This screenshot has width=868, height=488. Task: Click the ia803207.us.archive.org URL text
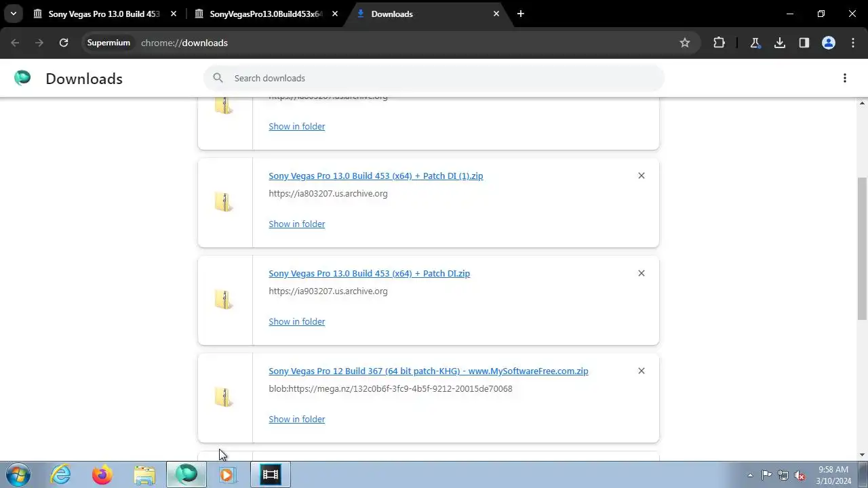coord(328,193)
